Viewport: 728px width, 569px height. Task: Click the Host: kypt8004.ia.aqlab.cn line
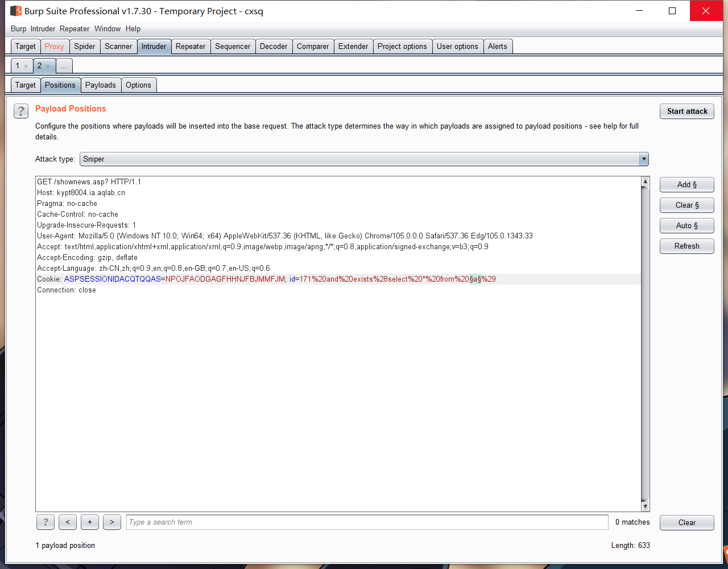81,193
